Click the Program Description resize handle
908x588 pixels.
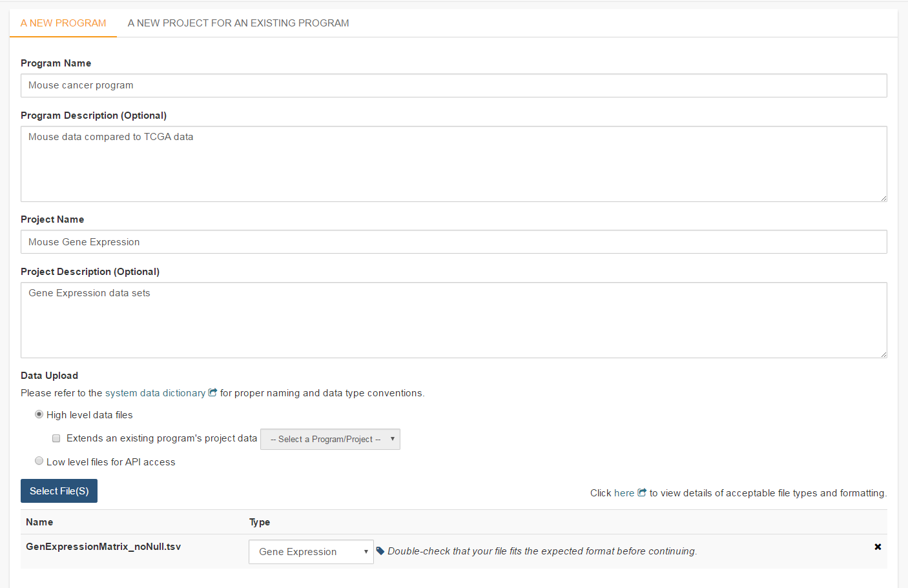883,198
